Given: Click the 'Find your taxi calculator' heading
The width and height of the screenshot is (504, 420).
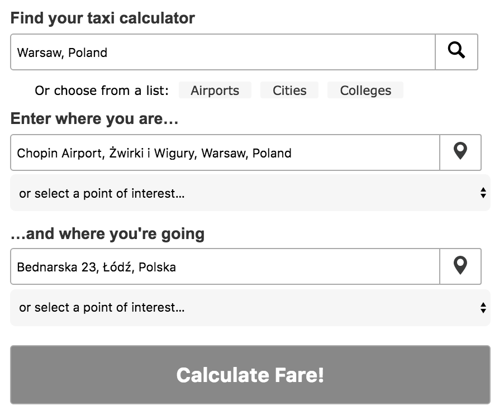Looking at the screenshot, I should 103,18.
